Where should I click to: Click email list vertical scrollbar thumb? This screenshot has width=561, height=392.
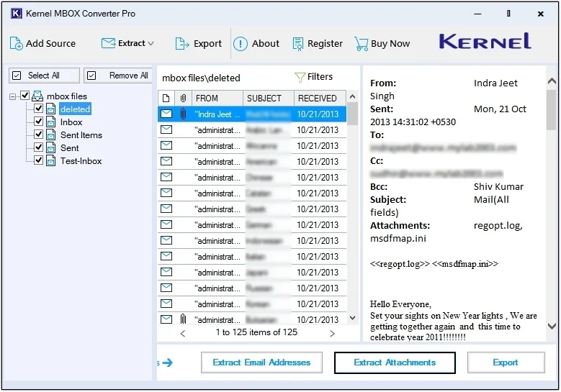click(x=353, y=114)
